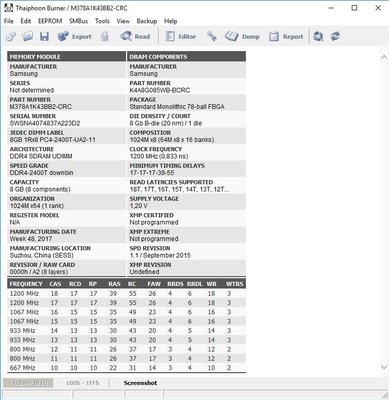The height and width of the screenshot is (400, 389).
Task: Open the Backup menu
Action: coord(147,21)
